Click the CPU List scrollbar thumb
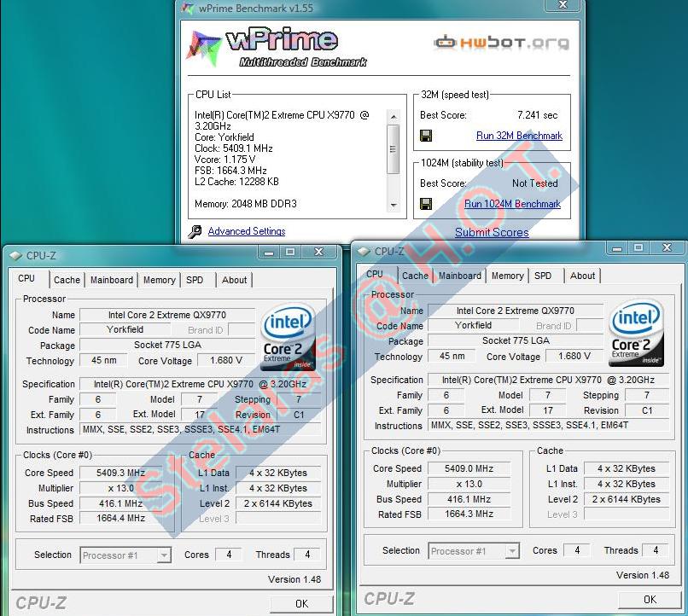 click(x=394, y=148)
